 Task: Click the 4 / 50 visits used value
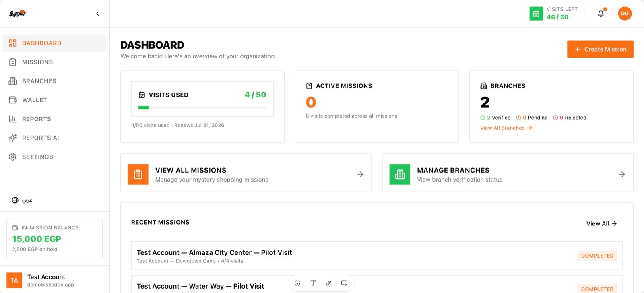click(255, 95)
